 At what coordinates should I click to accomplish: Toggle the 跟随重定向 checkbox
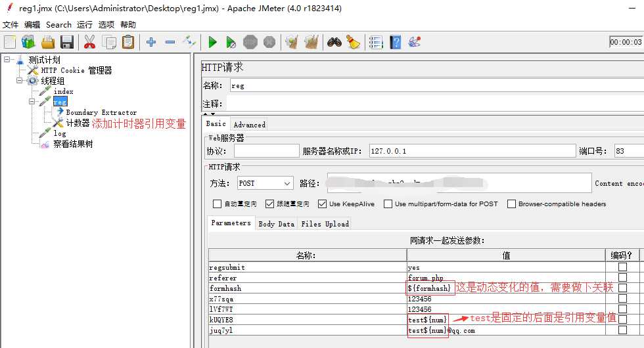[x=269, y=204]
